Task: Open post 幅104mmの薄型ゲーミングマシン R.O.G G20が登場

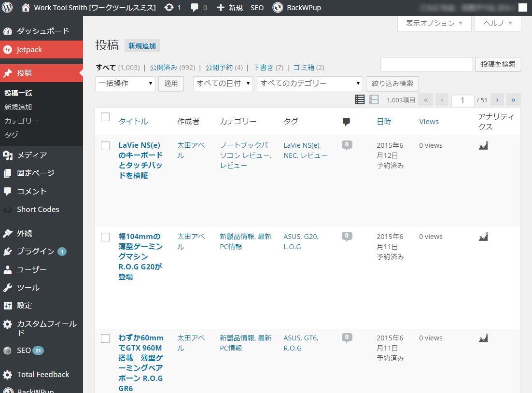Action: pos(140,256)
